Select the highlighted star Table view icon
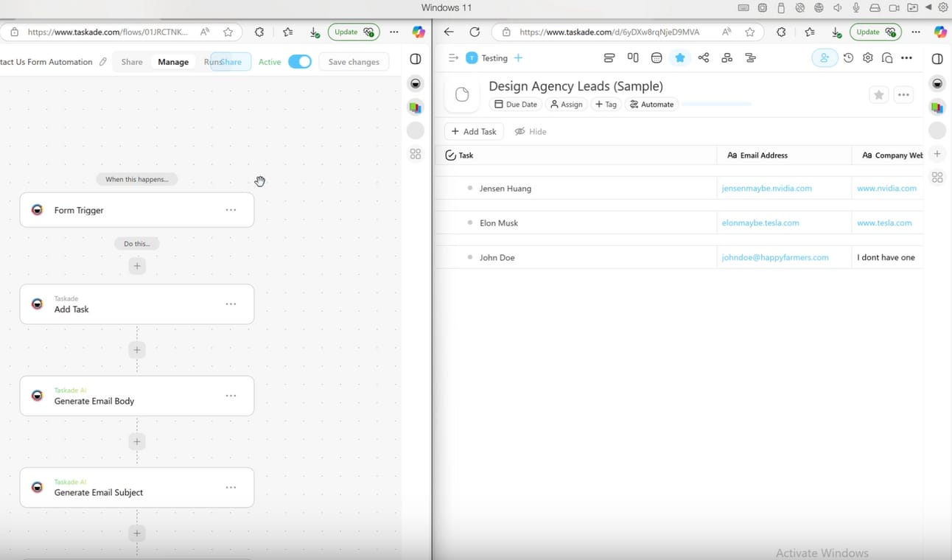 (679, 57)
